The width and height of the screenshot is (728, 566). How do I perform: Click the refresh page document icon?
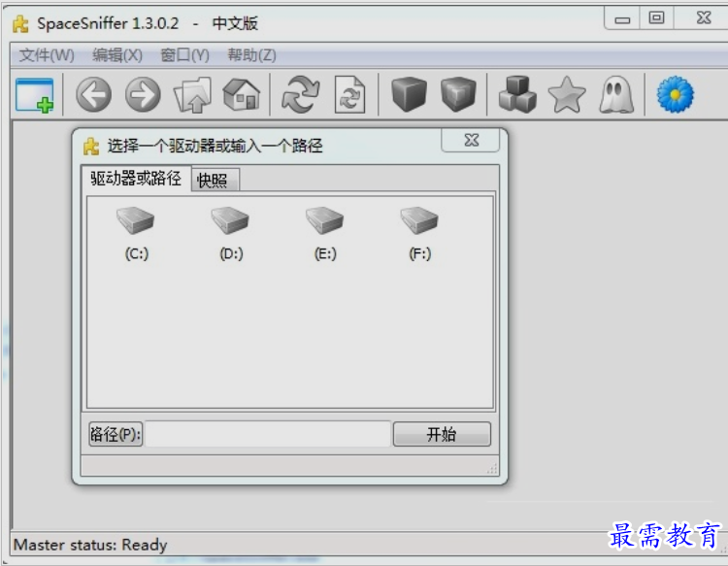(349, 95)
